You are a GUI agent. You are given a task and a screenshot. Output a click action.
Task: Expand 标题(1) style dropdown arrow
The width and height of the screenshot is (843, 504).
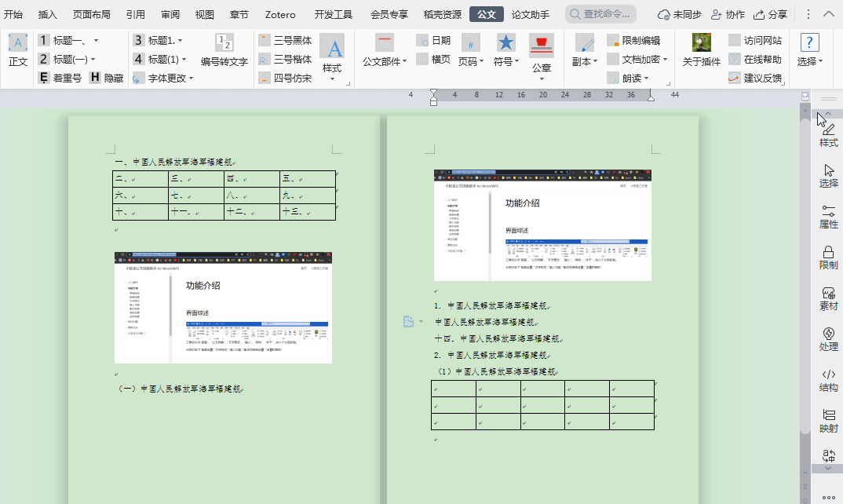(x=184, y=59)
